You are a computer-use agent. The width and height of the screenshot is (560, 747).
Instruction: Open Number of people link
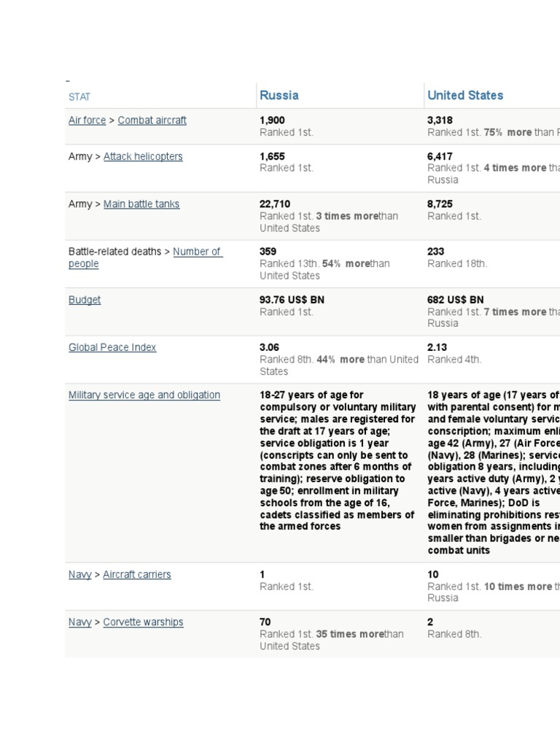coord(197,252)
